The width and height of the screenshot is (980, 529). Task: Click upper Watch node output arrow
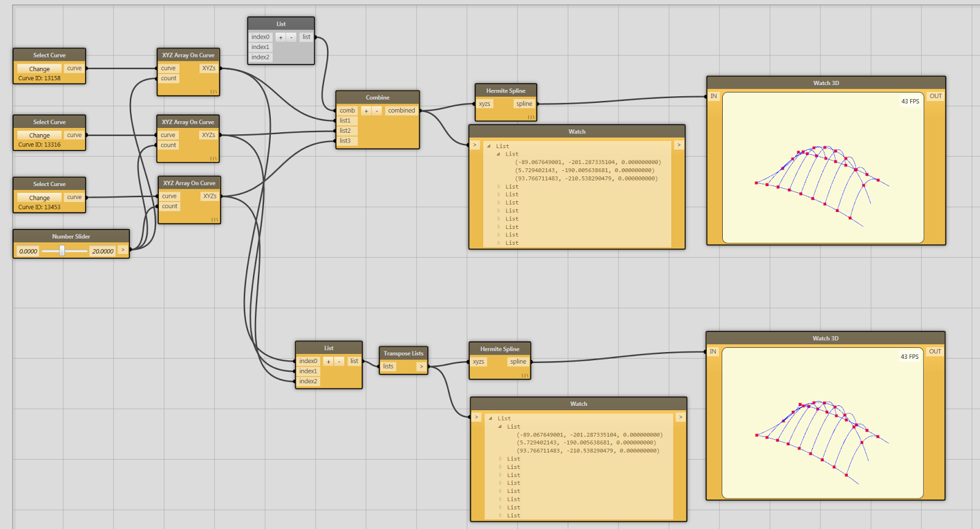(x=678, y=145)
